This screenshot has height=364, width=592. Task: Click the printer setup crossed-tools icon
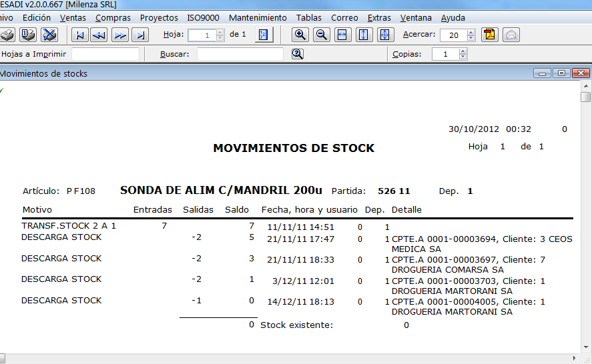coord(49,35)
